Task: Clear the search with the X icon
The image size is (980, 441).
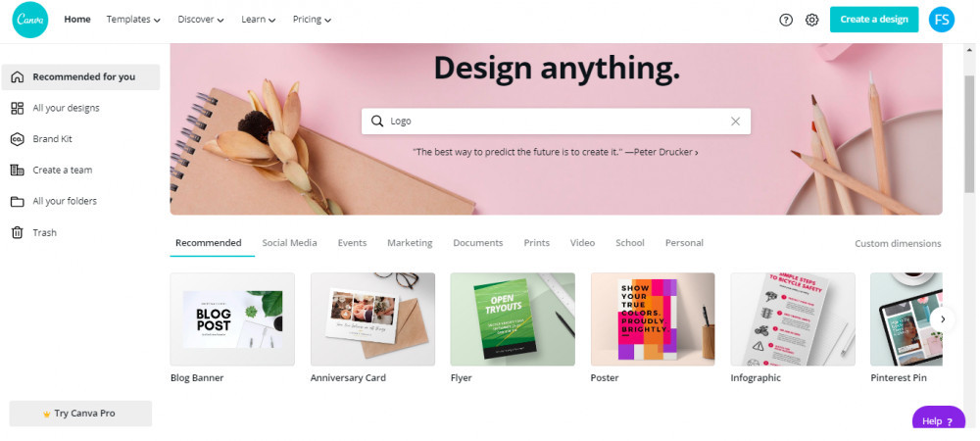Action: pos(736,122)
